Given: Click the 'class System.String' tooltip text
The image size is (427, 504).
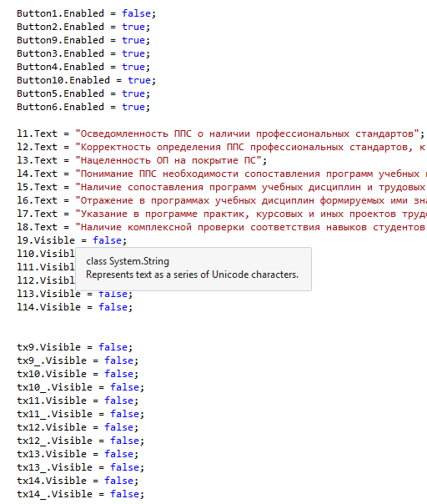Looking at the screenshot, I should point(128,261).
